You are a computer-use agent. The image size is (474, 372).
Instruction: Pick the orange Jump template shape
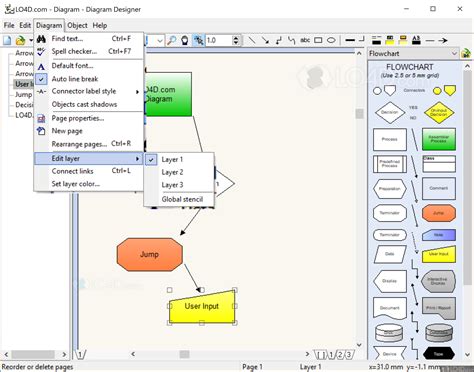(439, 213)
